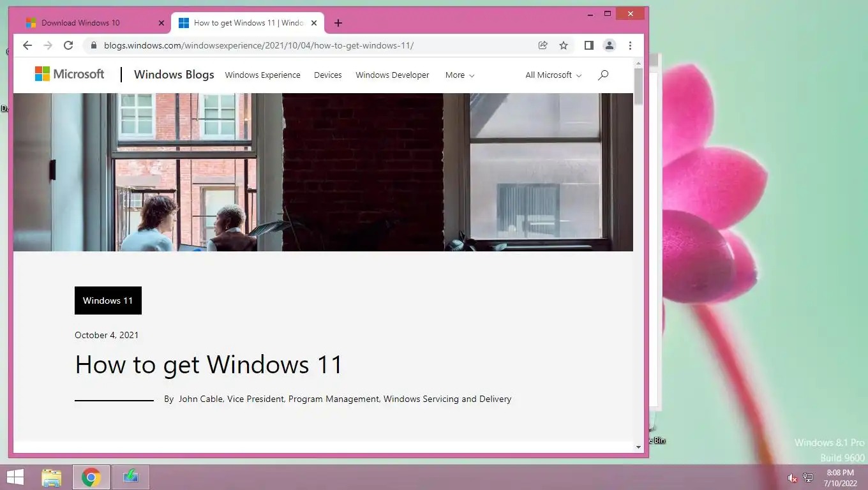The height and width of the screenshot is (490, 868).
Task: Click the October 4, 2021 date text
Action: [107, 335]
